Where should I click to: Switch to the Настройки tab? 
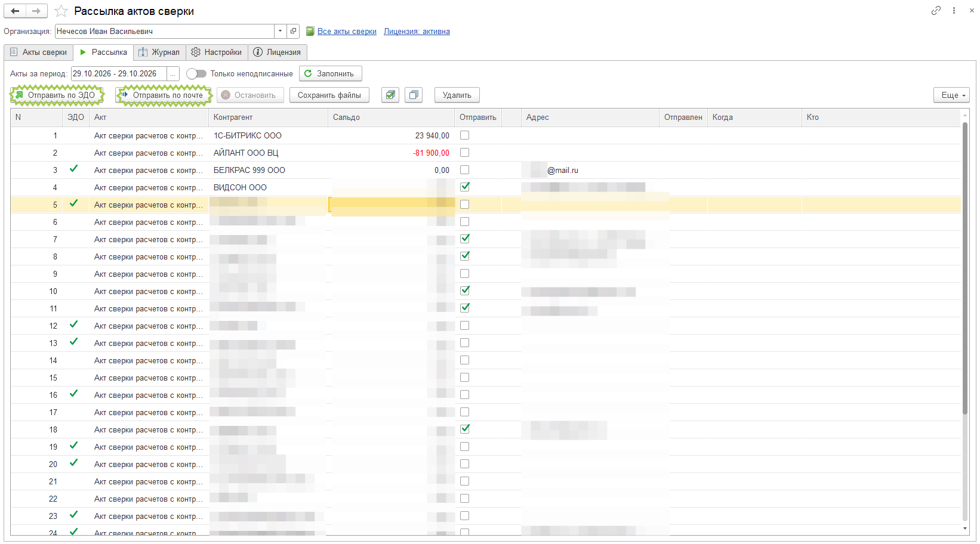click(217, 52)
